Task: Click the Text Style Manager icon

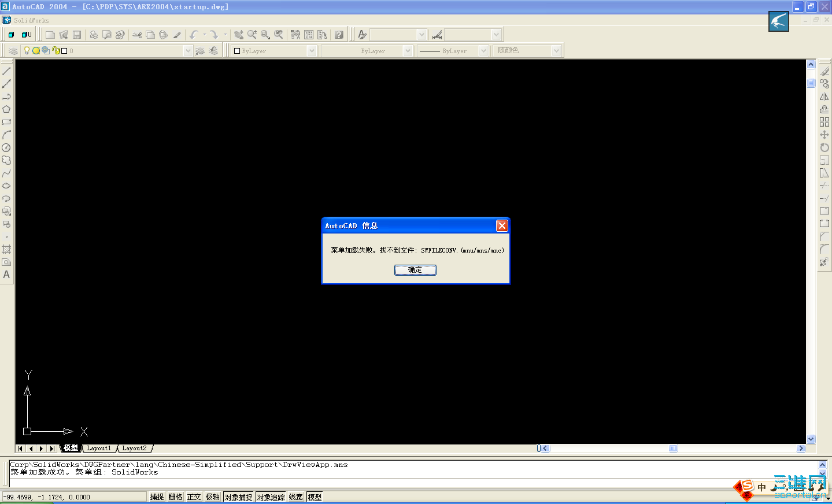Action: [363, 35]
